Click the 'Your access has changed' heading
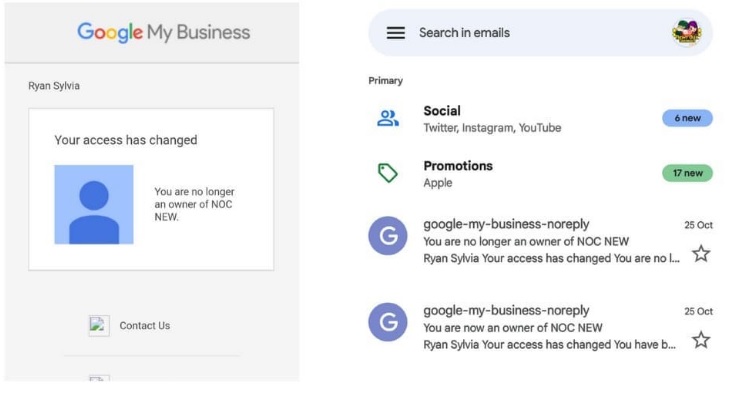The height and width of the screenshot is (397, 732). click(x=126, y=140)
